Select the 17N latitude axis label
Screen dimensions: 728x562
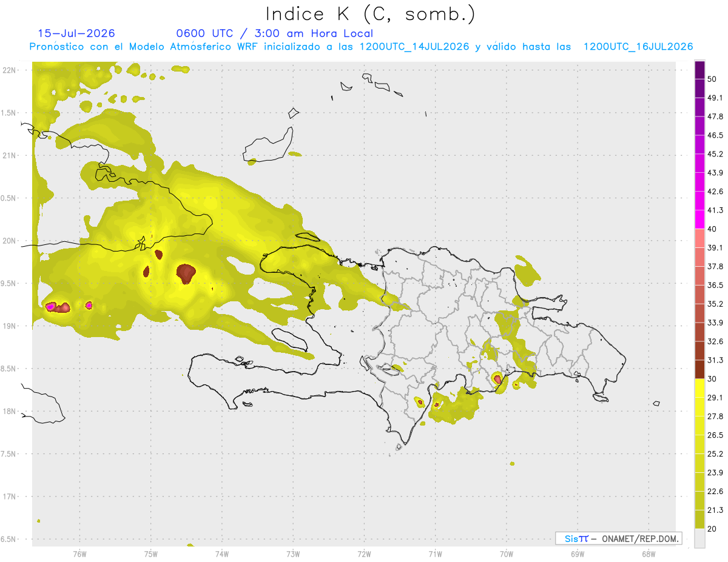click(9, 497)
